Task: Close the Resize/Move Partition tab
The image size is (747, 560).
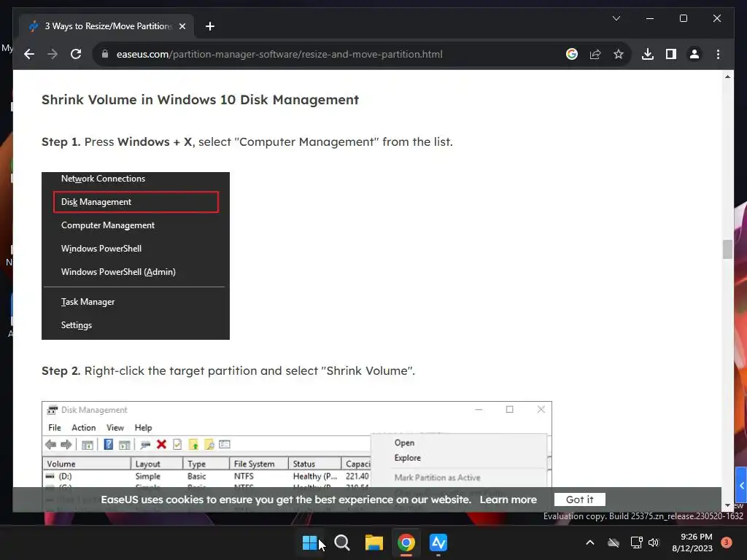Action: pyautogui.click(x=182, y=26)
